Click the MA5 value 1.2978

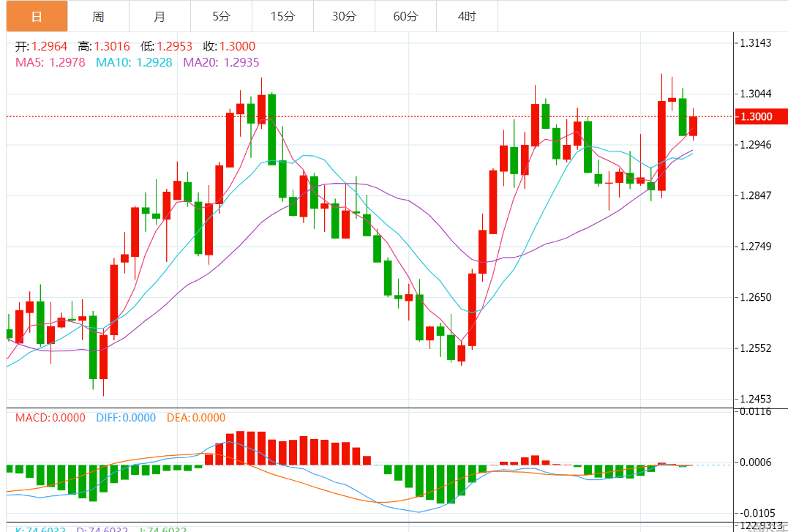tap(67, 62)
